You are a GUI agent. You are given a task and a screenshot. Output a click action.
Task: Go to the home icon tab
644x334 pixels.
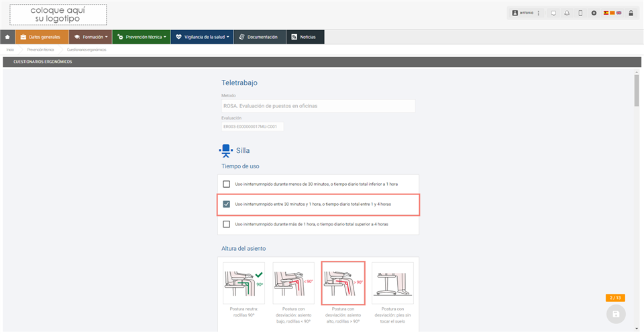tap(7, 37)
